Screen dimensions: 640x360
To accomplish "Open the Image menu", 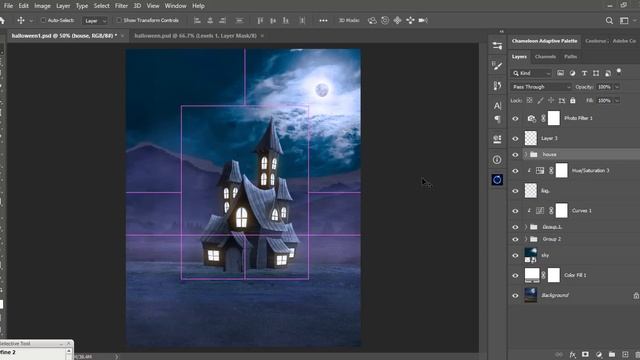I will click(42, 6).
